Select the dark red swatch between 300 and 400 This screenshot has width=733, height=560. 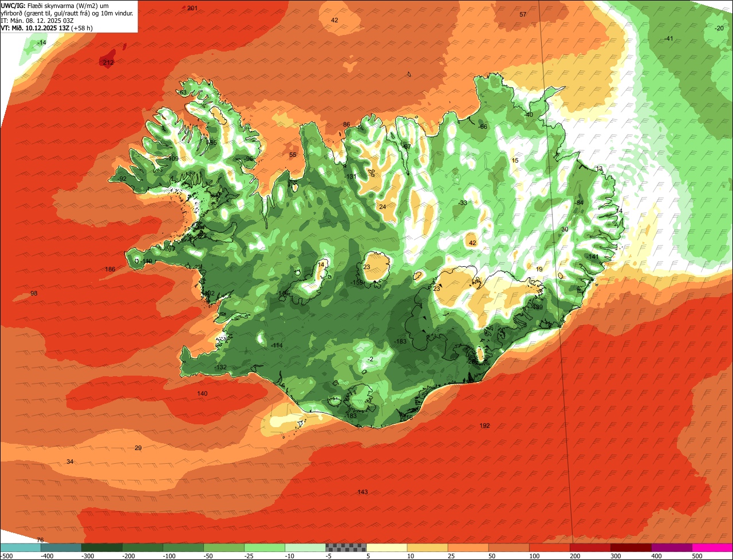coord(630,547)
